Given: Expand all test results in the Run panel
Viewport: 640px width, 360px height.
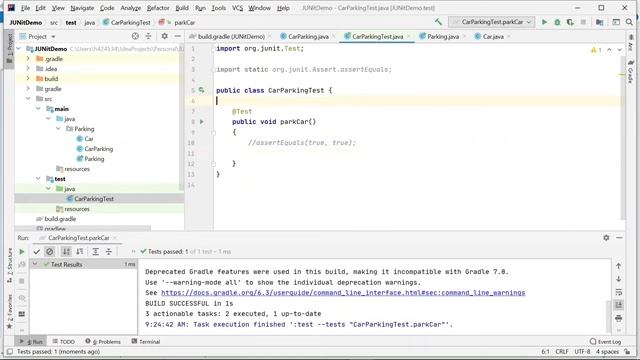Looking at the screenshot, I should coord(96,252).
